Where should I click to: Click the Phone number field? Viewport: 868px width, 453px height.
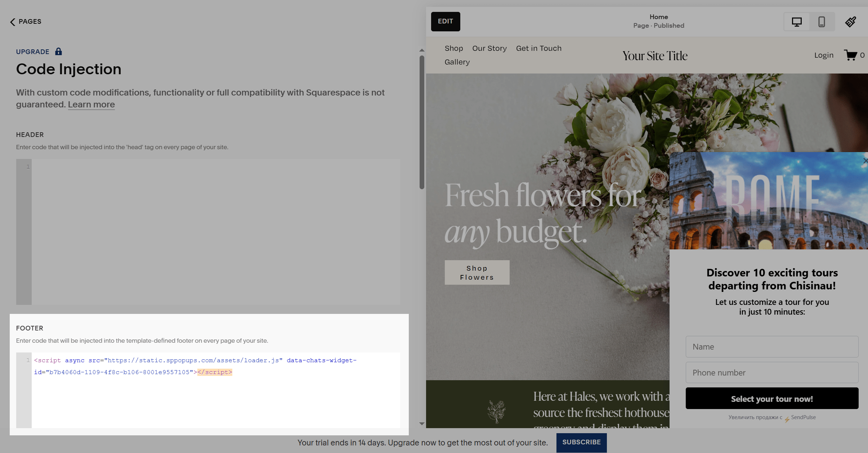[x=772, y=373]
